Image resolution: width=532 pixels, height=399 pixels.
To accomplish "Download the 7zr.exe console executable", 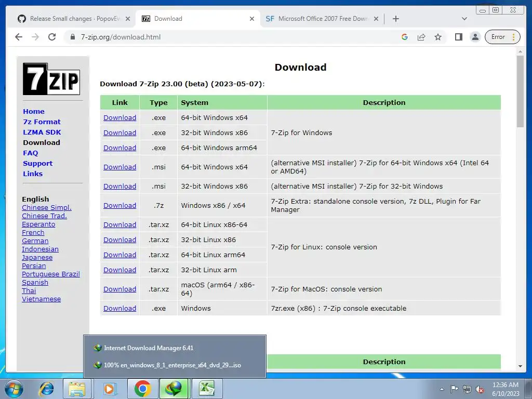I will tap(120, 309).
